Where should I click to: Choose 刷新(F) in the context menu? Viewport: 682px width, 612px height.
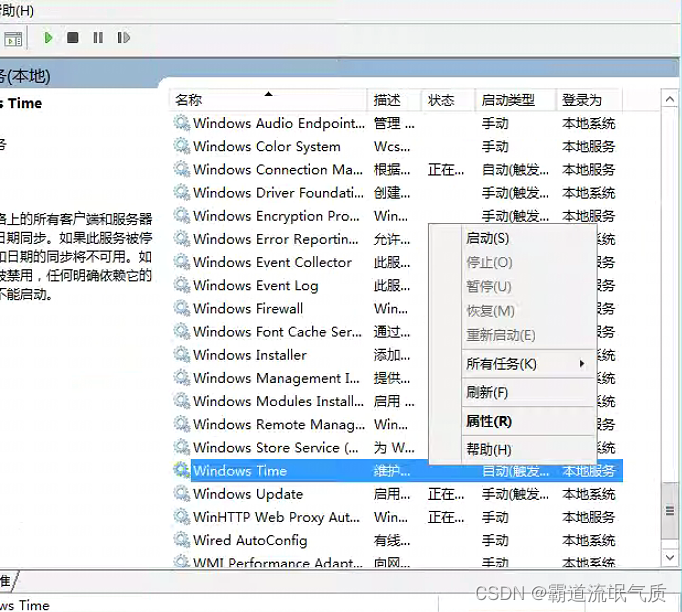528,392
